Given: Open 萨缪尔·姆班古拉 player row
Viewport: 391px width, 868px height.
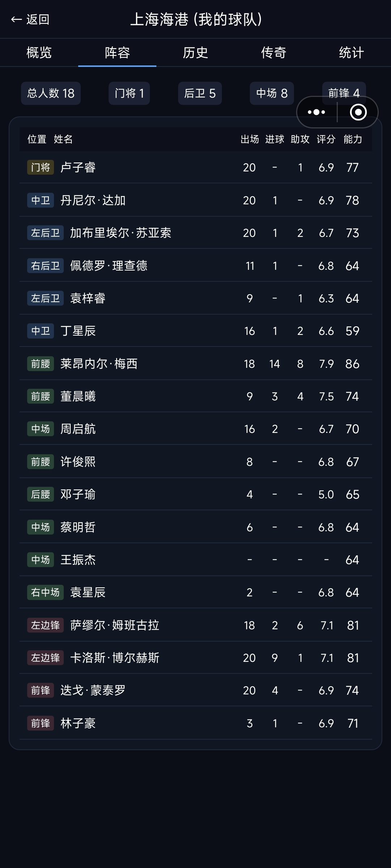Looking at the screenshot, I should 196,625.
